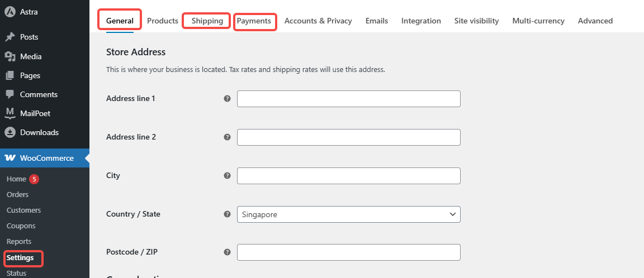
Task: Click the MailPoet logo icon
Action: tap(10, 113)
